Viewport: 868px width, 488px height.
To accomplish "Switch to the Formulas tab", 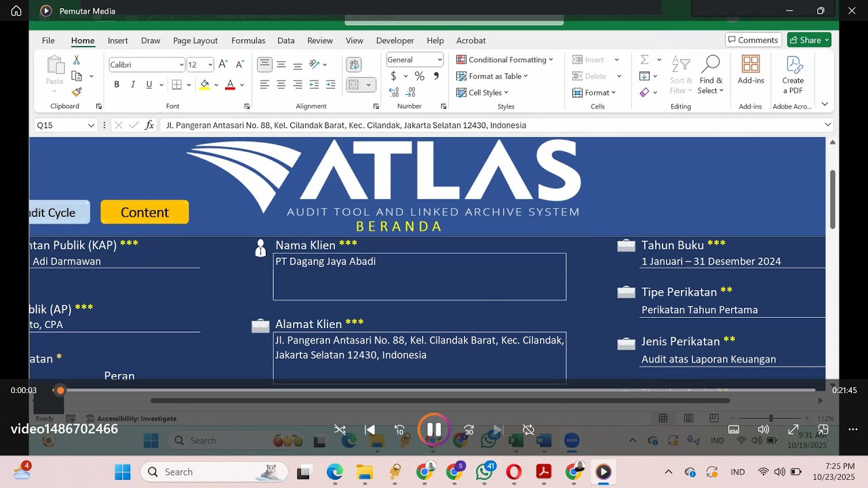I will pos(248,41).
